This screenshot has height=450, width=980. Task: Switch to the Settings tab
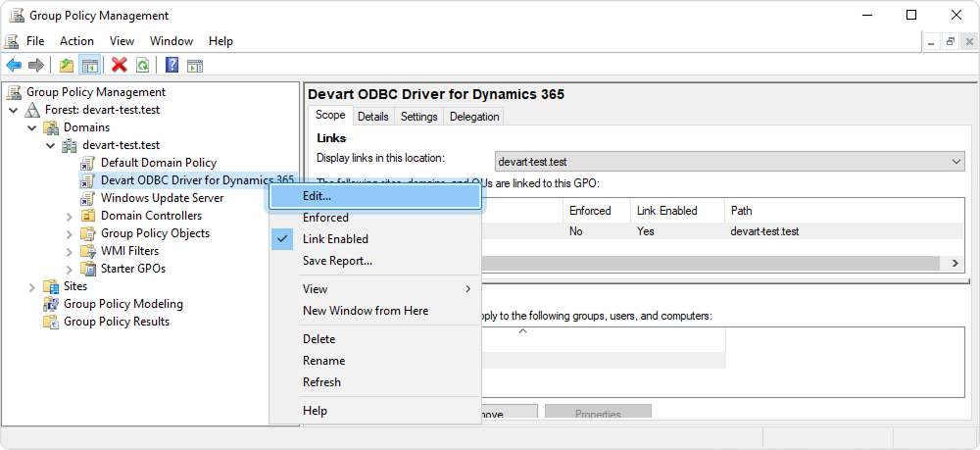click(418, 117)
